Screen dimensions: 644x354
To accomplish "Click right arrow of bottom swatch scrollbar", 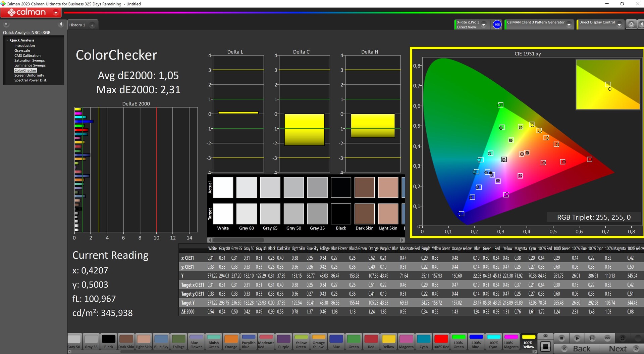I will pyautogui.click(x=535, y=352).
